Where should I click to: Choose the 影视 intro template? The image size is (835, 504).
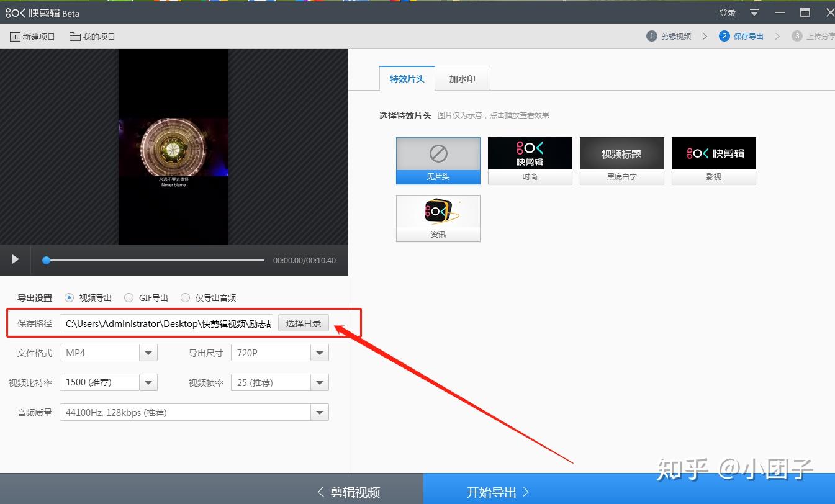[713, 160]
